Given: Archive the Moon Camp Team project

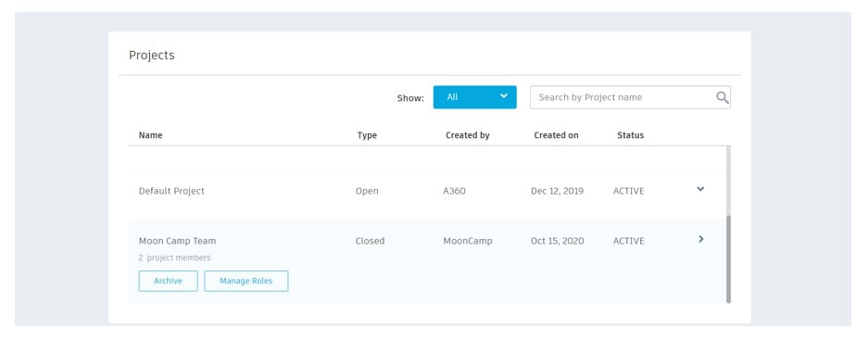Looking at the screenshot, I should pos(169,281).
